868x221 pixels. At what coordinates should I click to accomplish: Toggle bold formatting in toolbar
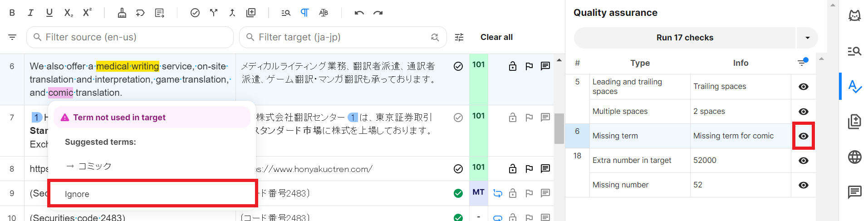pos(12,13)
